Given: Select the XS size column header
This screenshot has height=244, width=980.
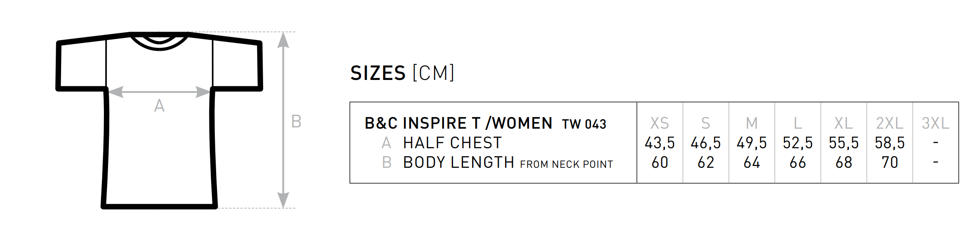Looking at the screenshot, I should 660,123.
